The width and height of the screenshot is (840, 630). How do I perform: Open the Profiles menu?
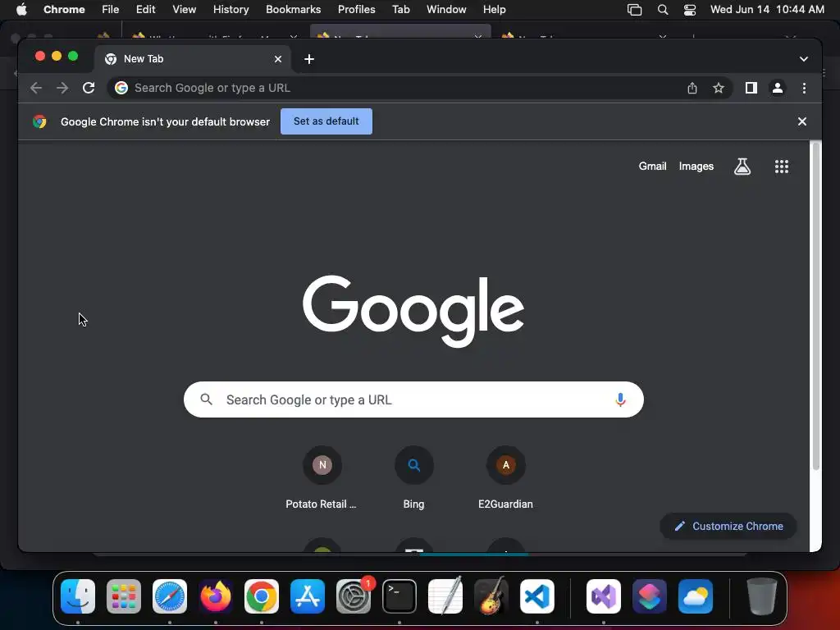click(356, 9)
